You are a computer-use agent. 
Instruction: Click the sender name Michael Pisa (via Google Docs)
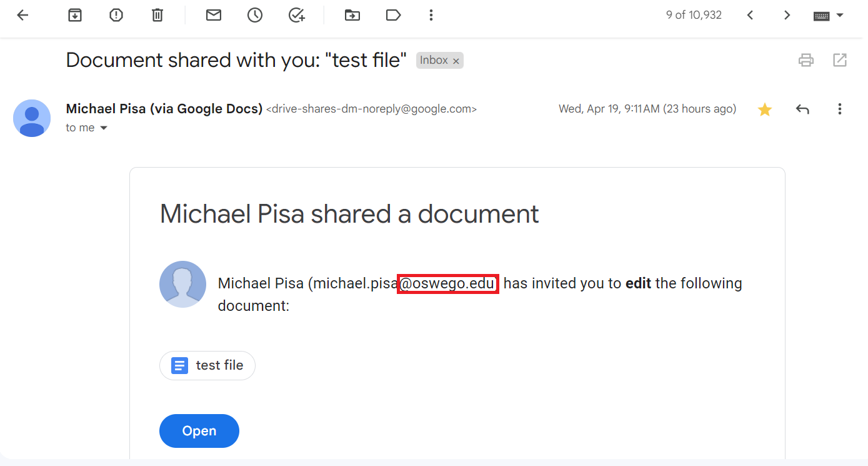point(164,109)
